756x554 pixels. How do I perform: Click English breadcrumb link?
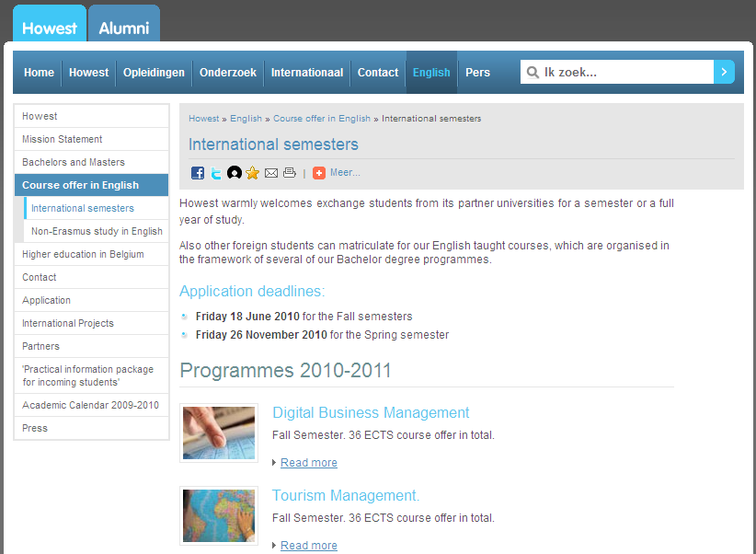pos(246,119)
